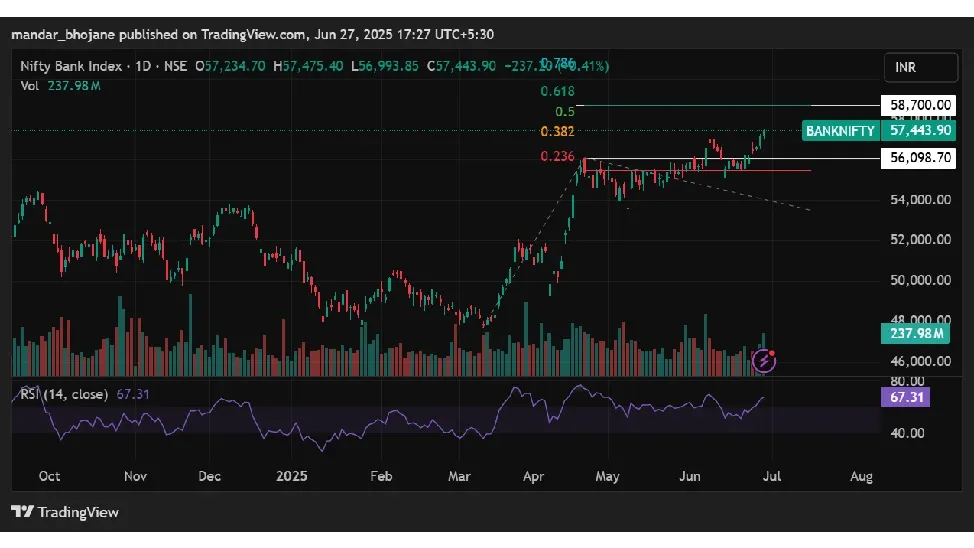This screenshot has height=548, width=974.
Task: Click the RSI 67.31 value tag
Action: (906, 397)
